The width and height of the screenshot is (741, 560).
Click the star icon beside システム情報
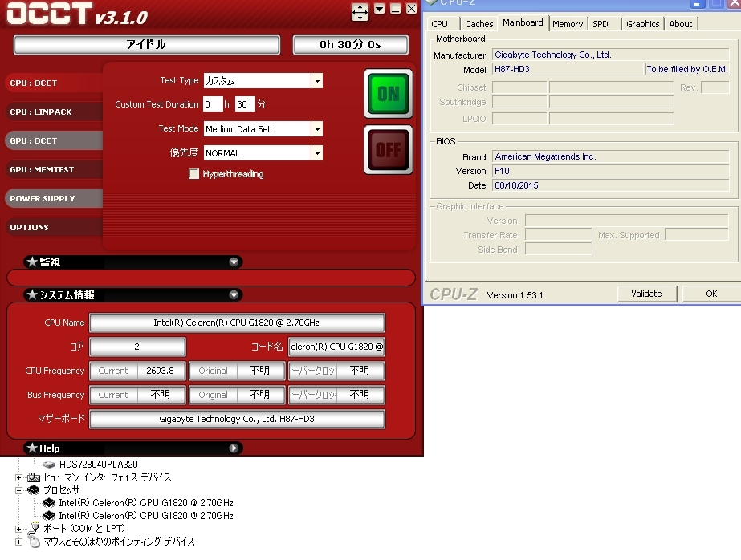(x=32, y=294)
